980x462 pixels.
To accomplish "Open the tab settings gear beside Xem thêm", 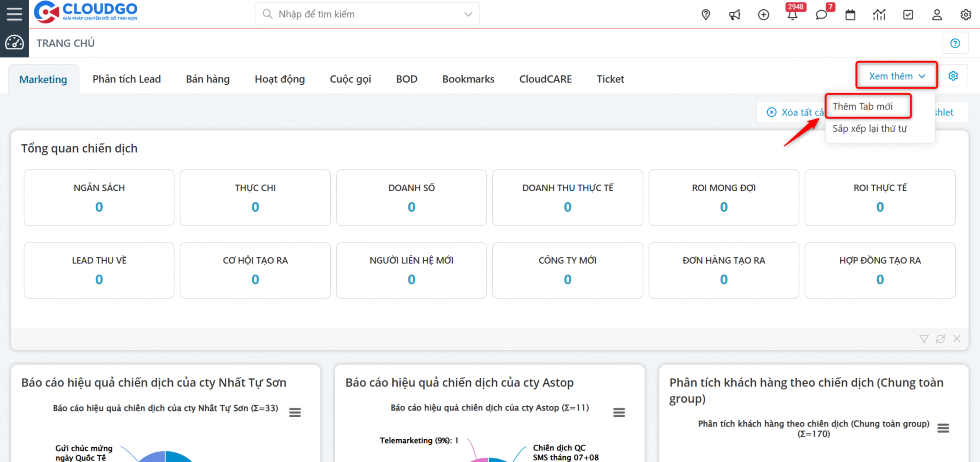I will point(953,76).
